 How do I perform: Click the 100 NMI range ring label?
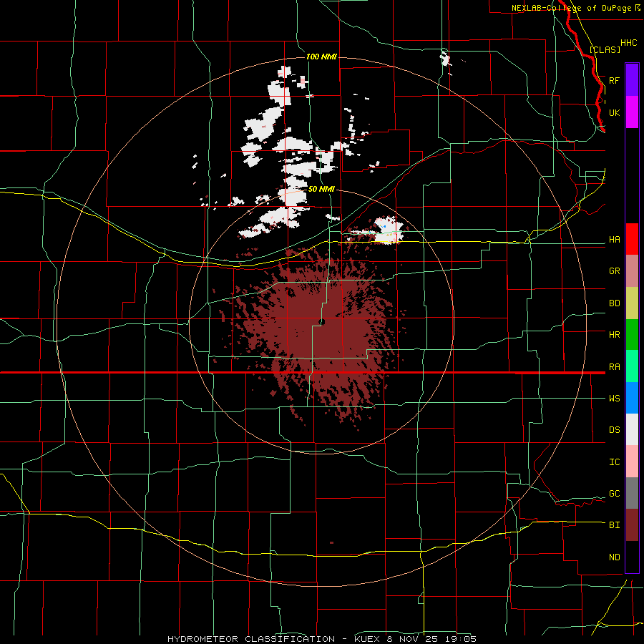coord(321,57)
